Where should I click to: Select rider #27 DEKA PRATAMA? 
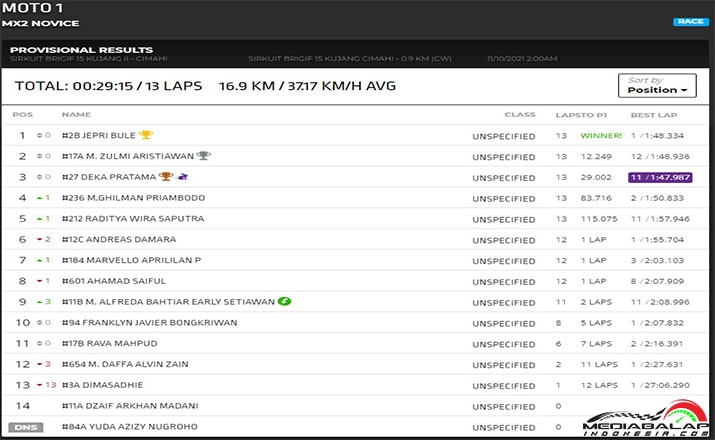(109, 177)
